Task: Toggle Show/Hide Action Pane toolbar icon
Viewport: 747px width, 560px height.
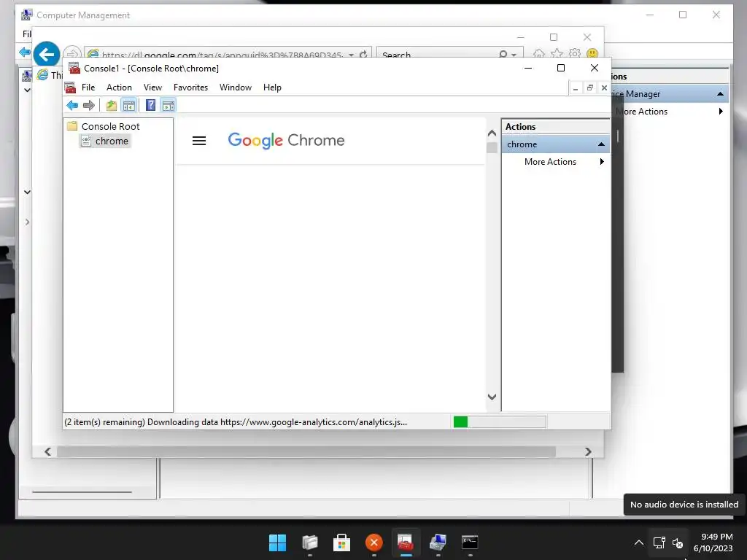Action: point(169,105)
